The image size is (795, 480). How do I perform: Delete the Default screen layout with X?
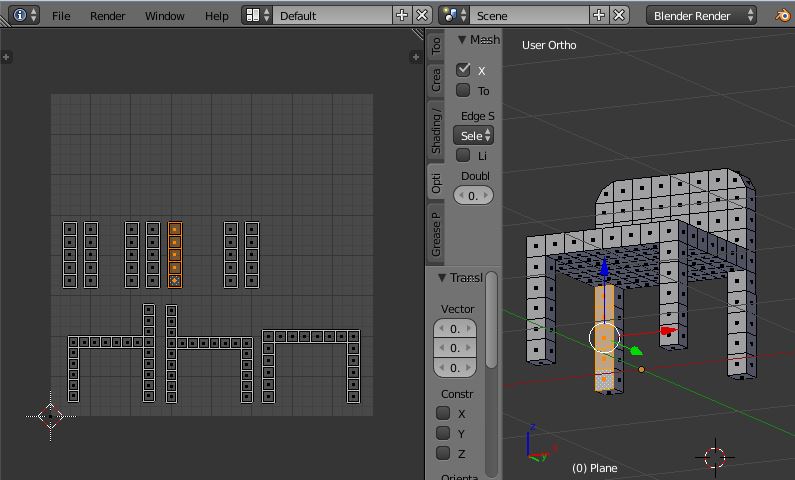pos(422,15)
